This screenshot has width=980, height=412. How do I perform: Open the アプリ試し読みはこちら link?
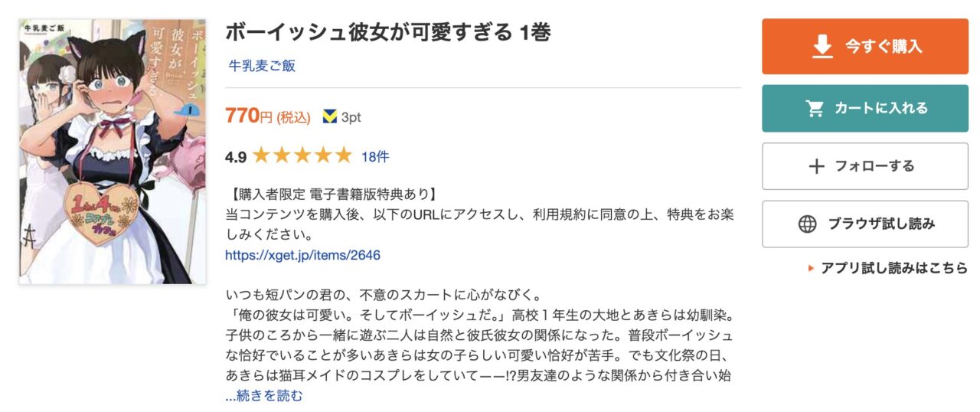point(893,268)
